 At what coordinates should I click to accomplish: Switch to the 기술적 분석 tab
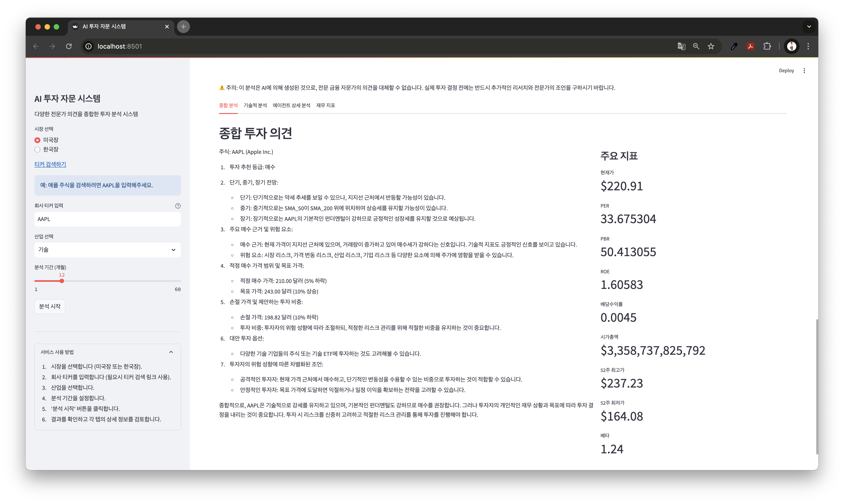tap(255, 105)
